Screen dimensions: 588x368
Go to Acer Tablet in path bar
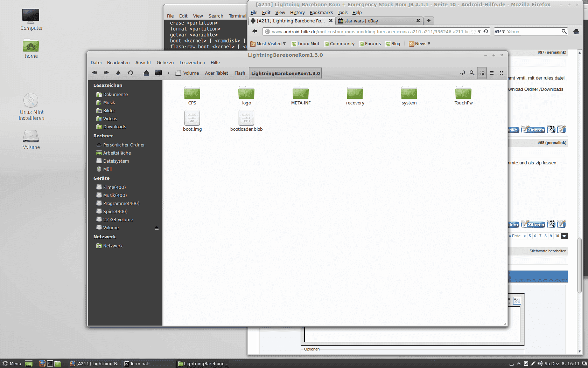click(216, 73)
